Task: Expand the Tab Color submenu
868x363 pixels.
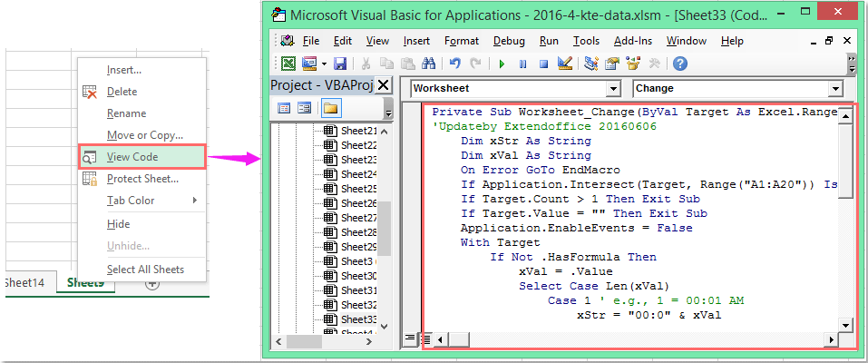Action: [131, 201]
